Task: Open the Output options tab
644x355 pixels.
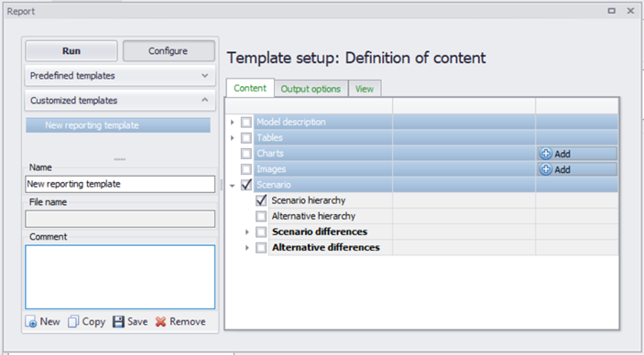Action: (311, 89)
